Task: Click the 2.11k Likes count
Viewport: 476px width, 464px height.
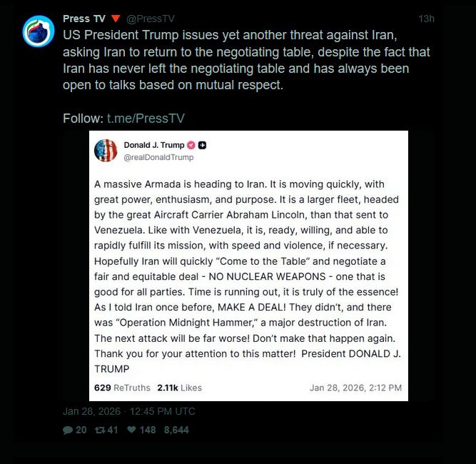Action: (x=179, y=388)
